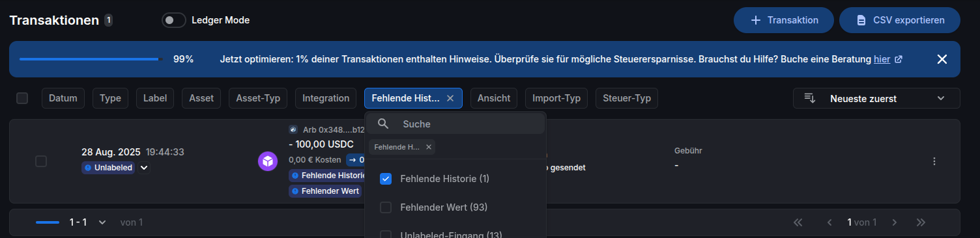The height and width of the screenshot is (238, 980).
Task: Go to next page chevron
Action: [895, 222]
